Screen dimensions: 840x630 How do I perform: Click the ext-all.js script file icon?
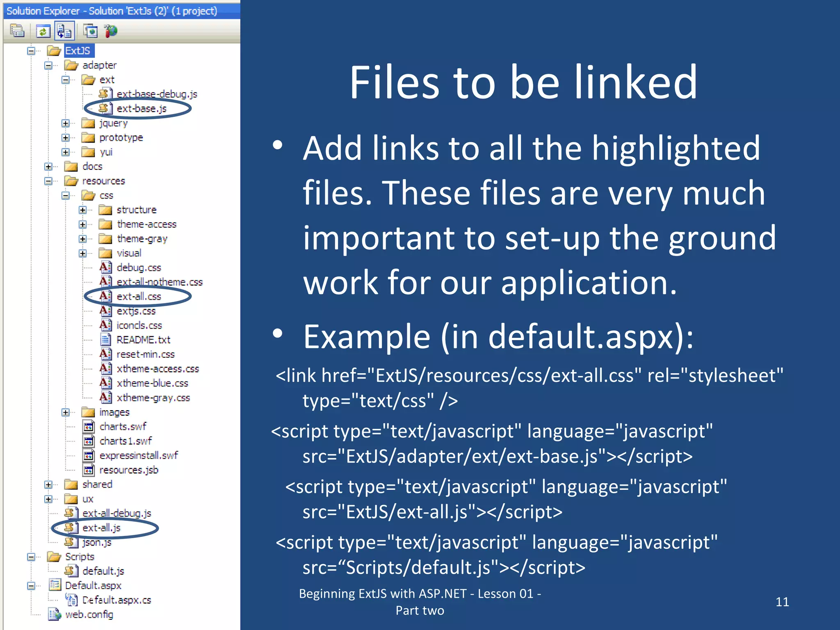tap(71, 528)
